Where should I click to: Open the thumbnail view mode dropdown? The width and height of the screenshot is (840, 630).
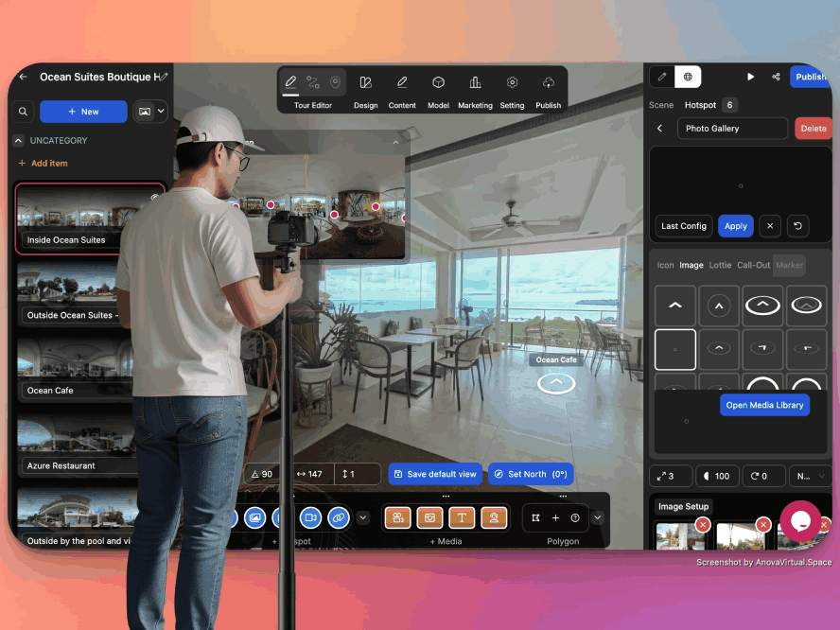click(x=150, y=112)
